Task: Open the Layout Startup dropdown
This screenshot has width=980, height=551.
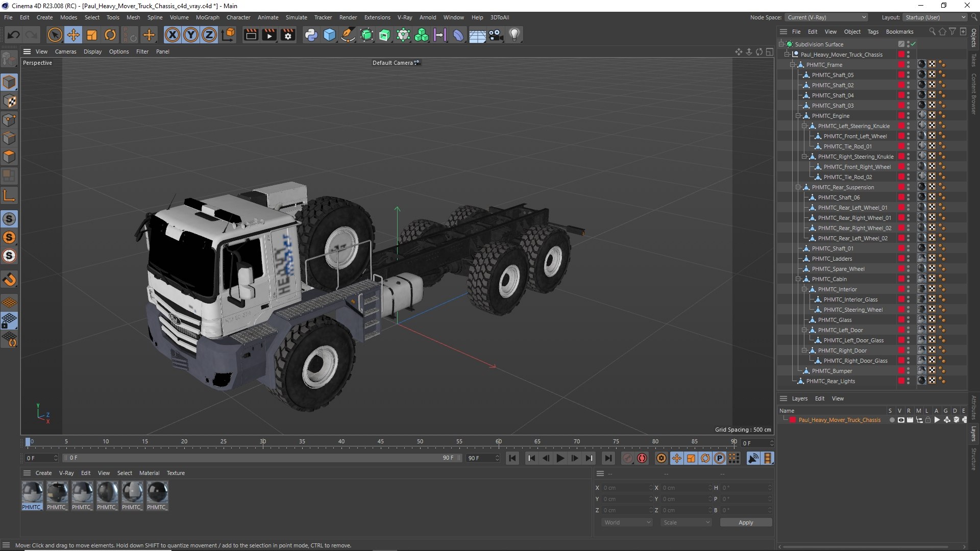Action: pyautogui.click(x=935, y=17)
